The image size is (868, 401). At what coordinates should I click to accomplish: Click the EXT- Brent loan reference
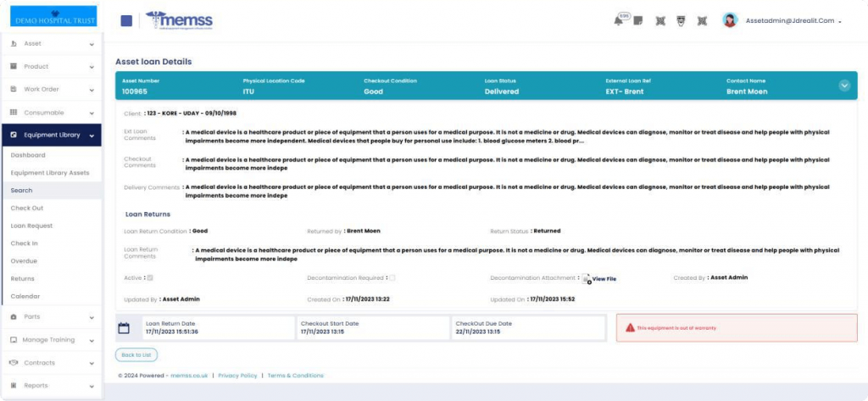click(625, 92)
